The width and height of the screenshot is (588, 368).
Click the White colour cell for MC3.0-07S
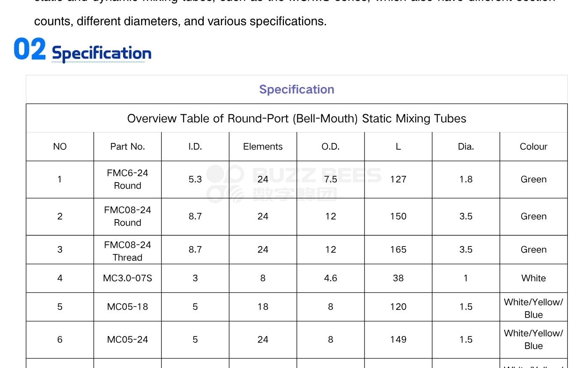pyautogui.click(x=533, y=278)
